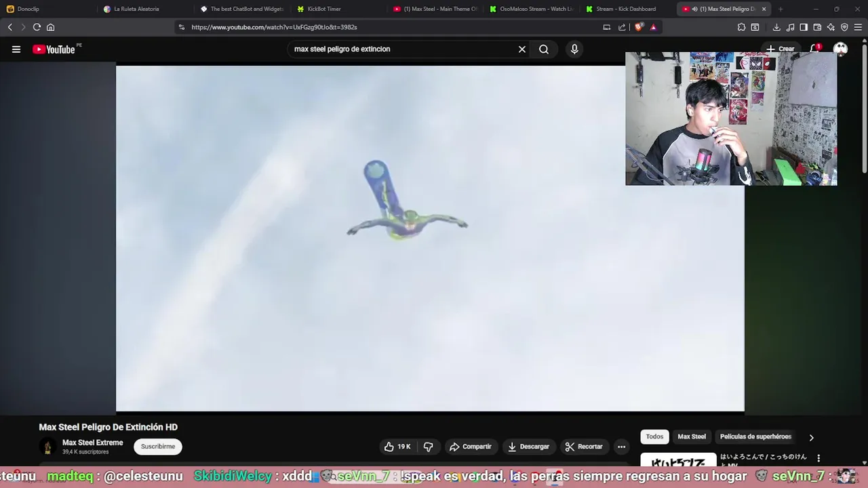Screen dimensions: 868x488
Task: Click the share page icon in address bar
Action: tap(622, 27)
